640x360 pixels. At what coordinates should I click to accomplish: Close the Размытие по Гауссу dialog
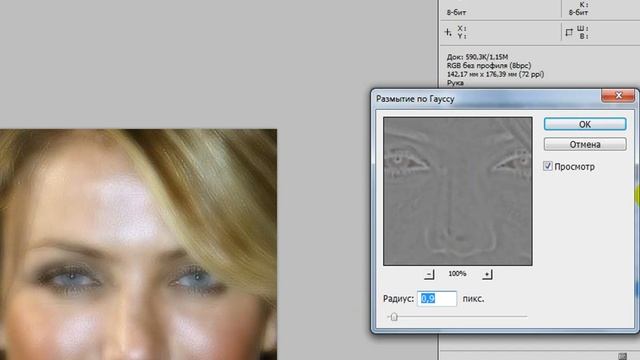(x=618, y=96)
